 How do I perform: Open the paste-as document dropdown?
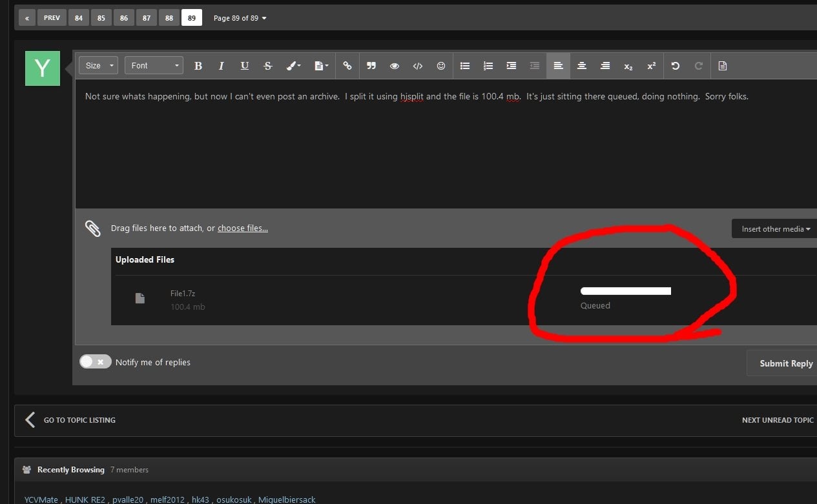321,66
